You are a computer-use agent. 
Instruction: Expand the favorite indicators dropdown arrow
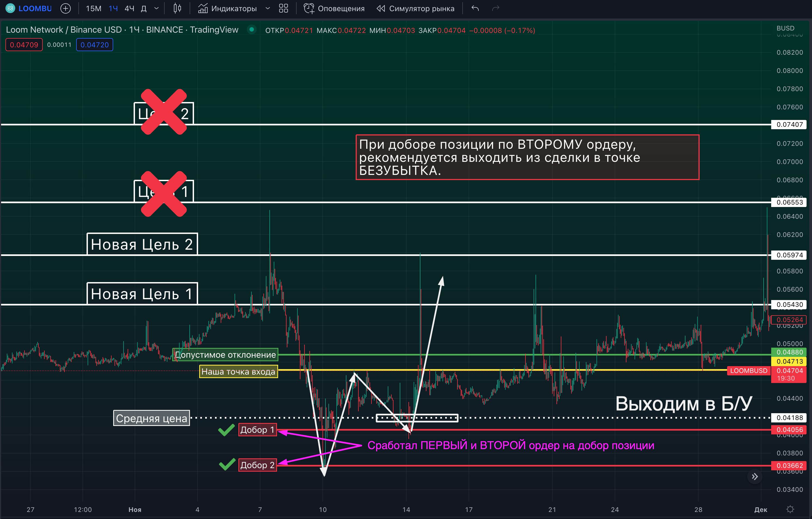(268, 8)
